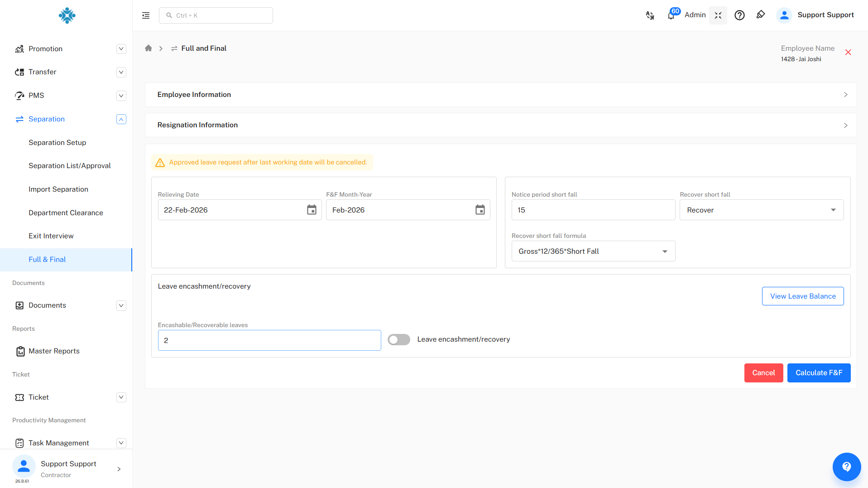Click the app logo in sidebar
The height and width of the screenshot is (488, 868).
click(67, 15)
